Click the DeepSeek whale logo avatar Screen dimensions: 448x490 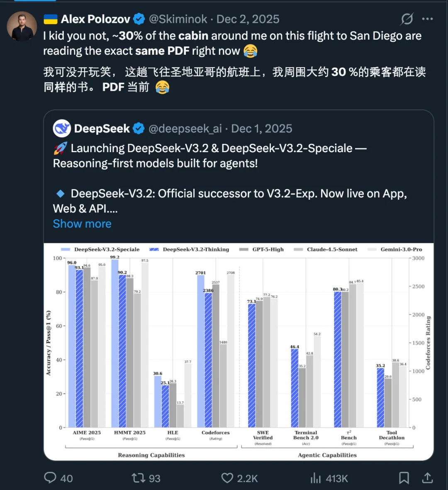(x=62, y=129)
